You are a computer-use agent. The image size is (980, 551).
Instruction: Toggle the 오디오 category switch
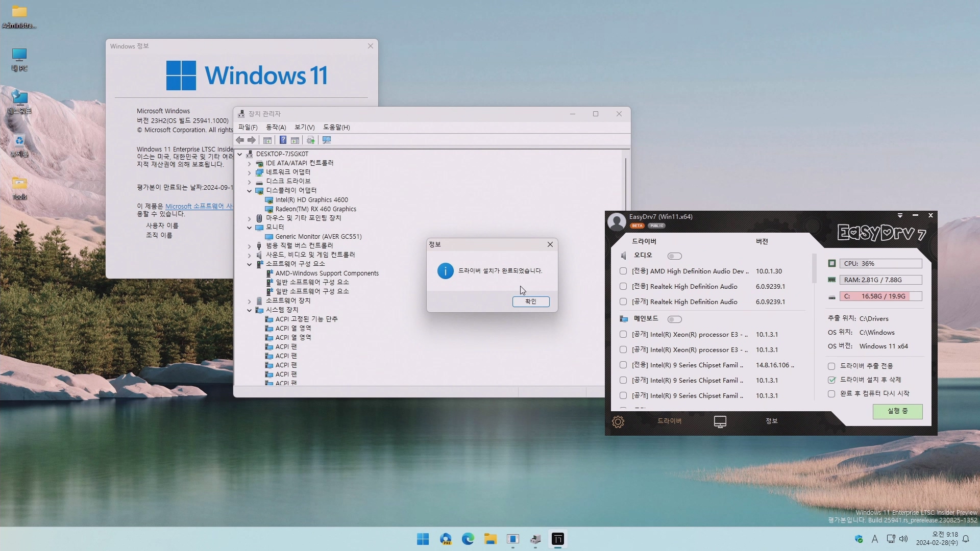click(x=674, y=256)
